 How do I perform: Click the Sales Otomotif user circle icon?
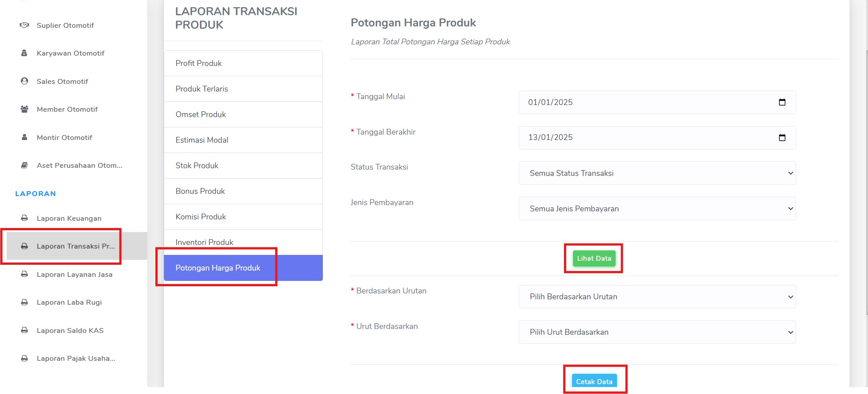click(x=24, y=81)
